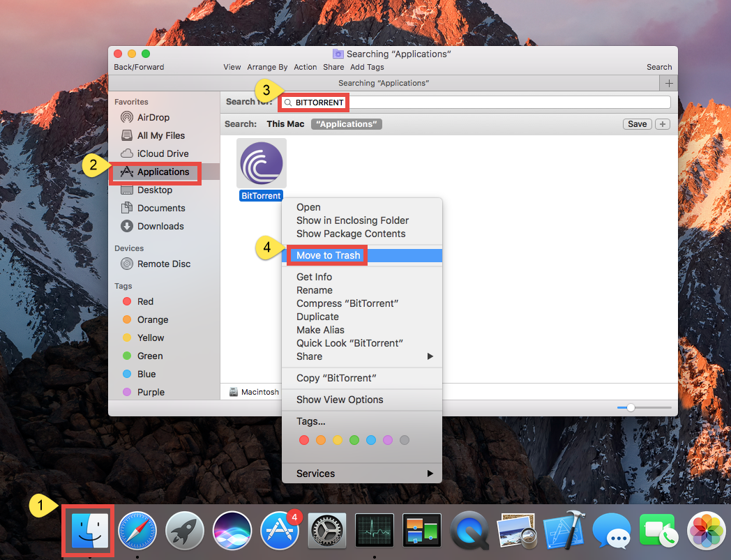This screenshot has width=731, height=560.
Task: Open the Arrange By dropdown
Action: (x=267, y=67)
